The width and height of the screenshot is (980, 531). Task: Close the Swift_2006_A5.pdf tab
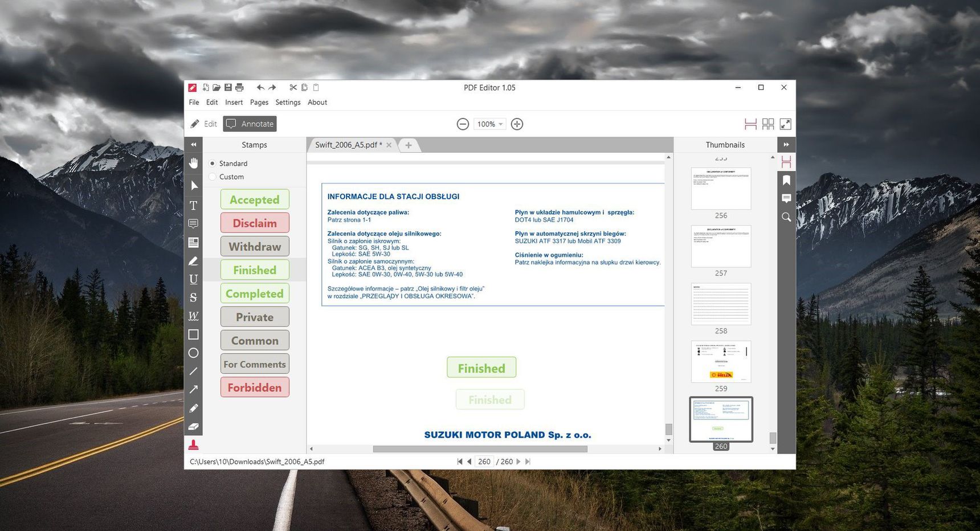[389, 145]
